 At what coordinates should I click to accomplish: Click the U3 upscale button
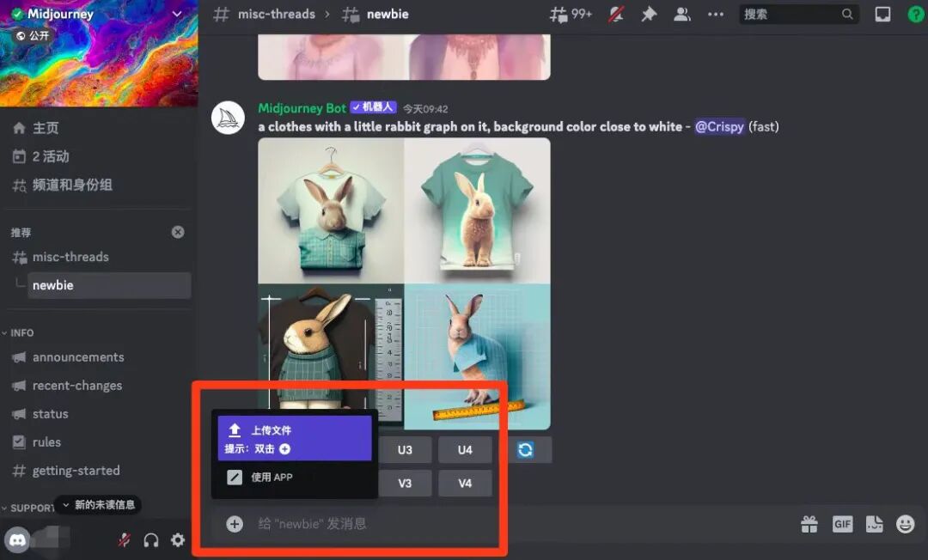405,450
